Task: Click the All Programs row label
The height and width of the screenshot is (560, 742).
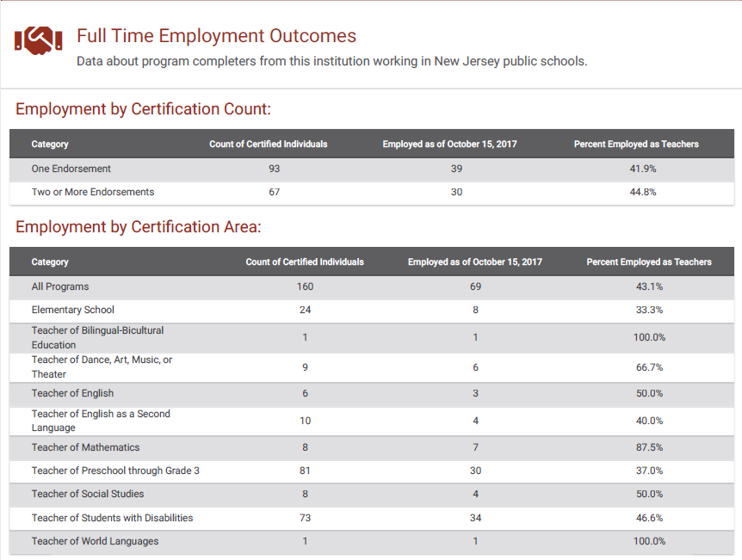Action: point(60,286)
